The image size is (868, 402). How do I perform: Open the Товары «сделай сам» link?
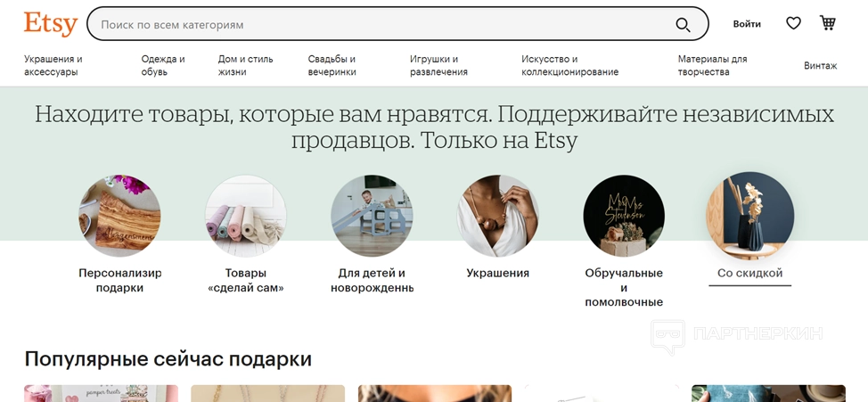tap(245, 280)
